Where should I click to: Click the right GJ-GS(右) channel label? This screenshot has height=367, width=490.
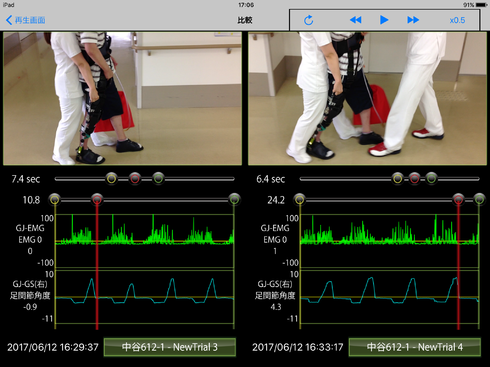(x=275, y=284)
